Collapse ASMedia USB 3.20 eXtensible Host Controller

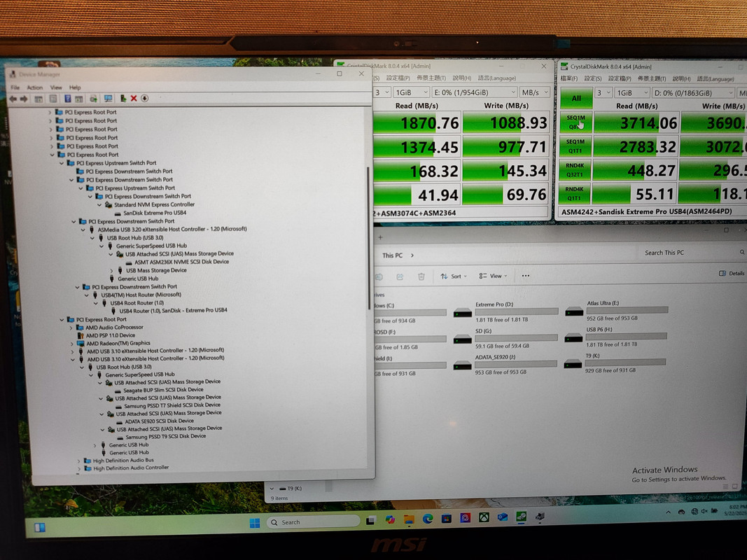click(x=83, y=230)
